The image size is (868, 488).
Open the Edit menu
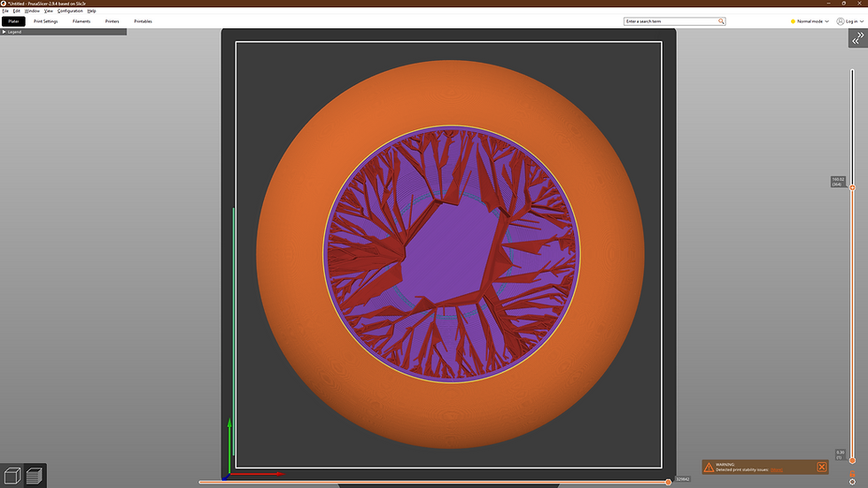(17, 11)
